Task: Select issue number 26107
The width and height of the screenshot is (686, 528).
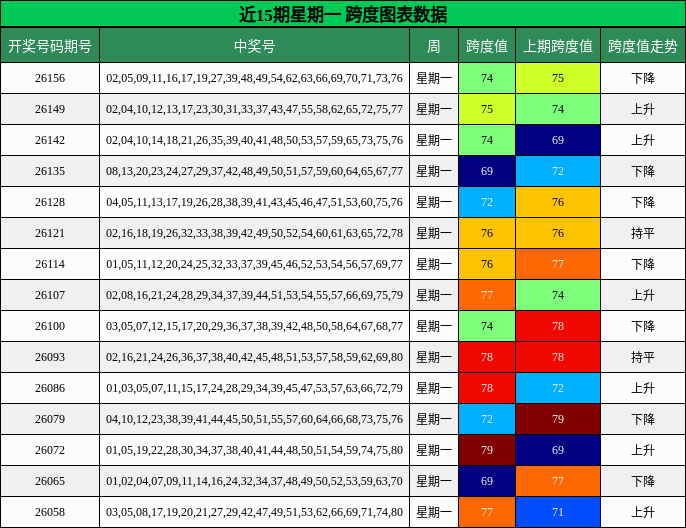Action: coord(50,296)
